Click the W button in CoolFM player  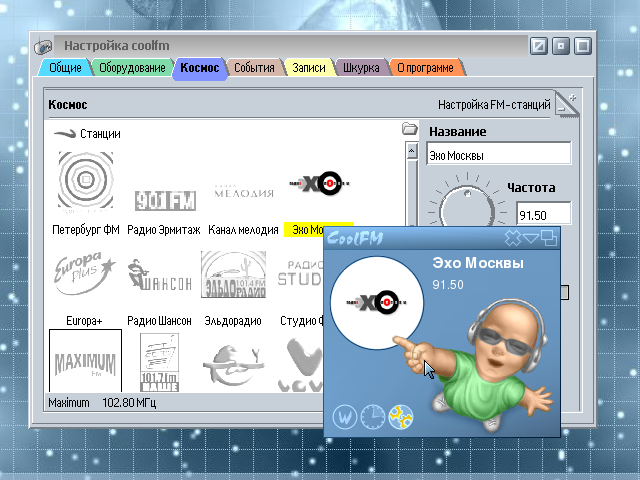click(x=344, y=417)
